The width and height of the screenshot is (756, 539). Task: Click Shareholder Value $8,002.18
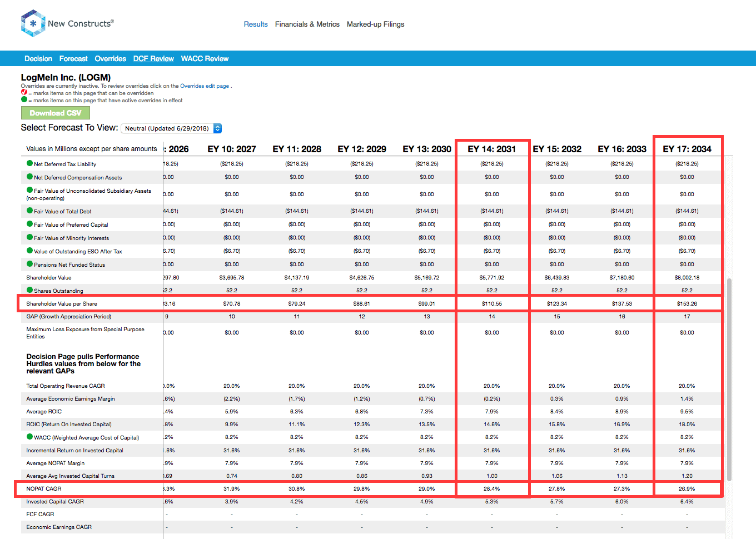[687, 277]
